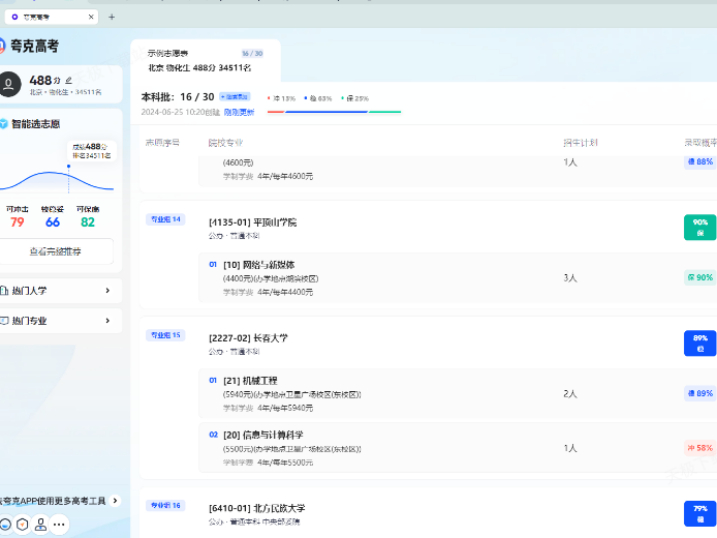717x538 pixels.
Task: Select the [21] 机械工程 major row
Action: (458, 393)
